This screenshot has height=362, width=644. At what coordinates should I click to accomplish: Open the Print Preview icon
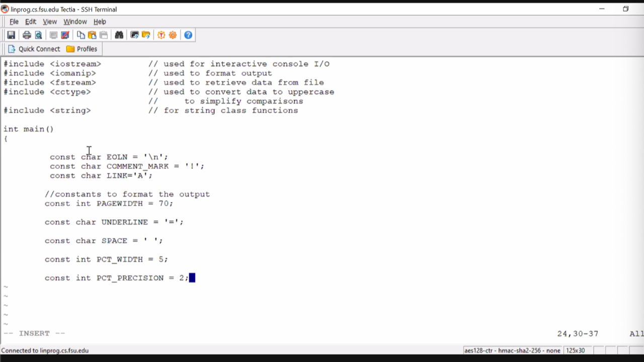pos(38,35)
